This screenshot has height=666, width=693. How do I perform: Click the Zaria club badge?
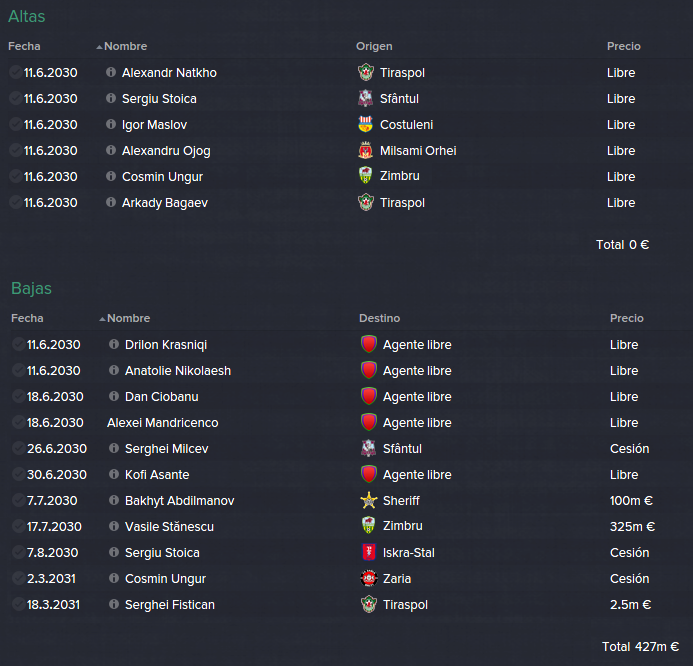pos(369,578)
